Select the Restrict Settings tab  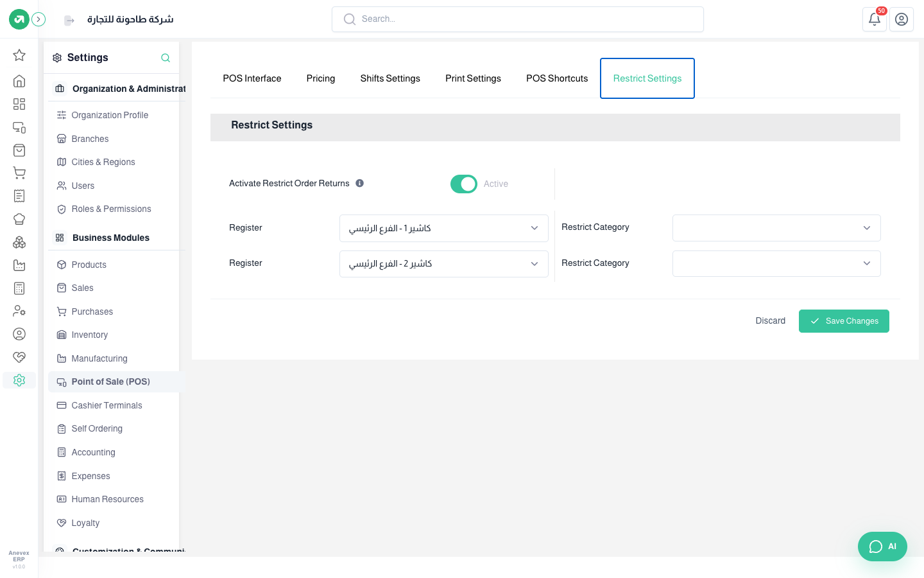(x=647, y=78)
